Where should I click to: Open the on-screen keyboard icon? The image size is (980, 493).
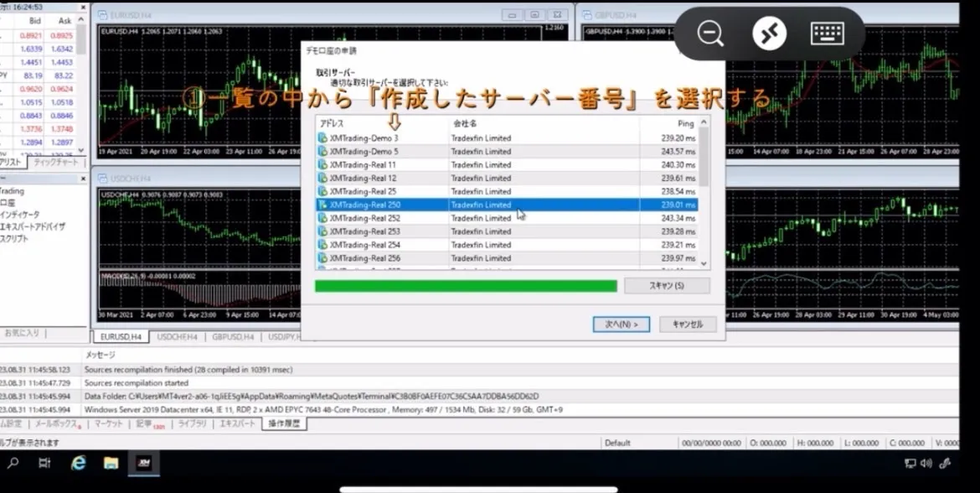[x=827, y=34]
